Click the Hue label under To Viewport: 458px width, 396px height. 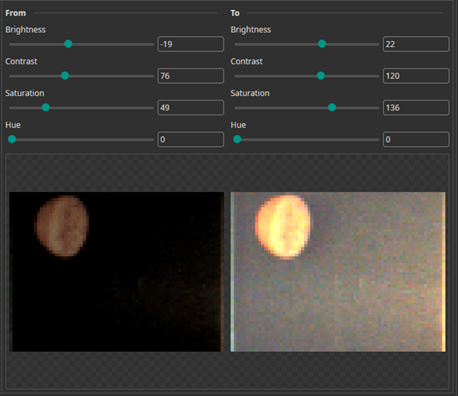click(x=238, y=125)
